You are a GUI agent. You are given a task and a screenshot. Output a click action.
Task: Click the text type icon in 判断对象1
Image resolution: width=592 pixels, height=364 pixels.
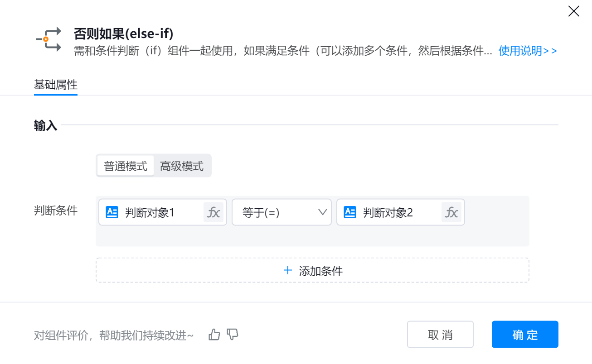click(112, 212)
